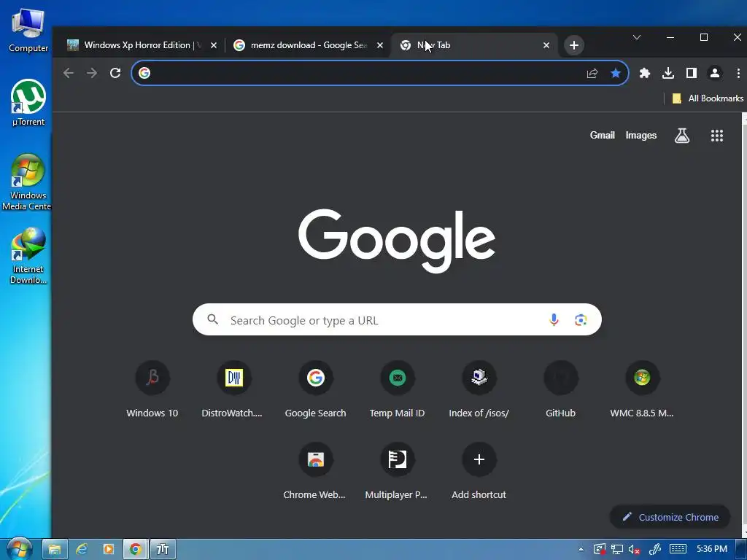747x560 pixels.
Task: Click the browser forward arrow
Action: pos(92,73)
